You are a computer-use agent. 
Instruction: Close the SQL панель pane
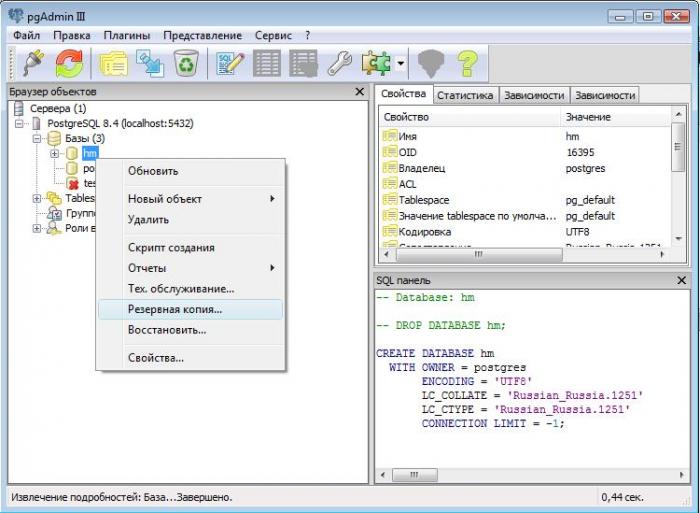tap(682, 280)
